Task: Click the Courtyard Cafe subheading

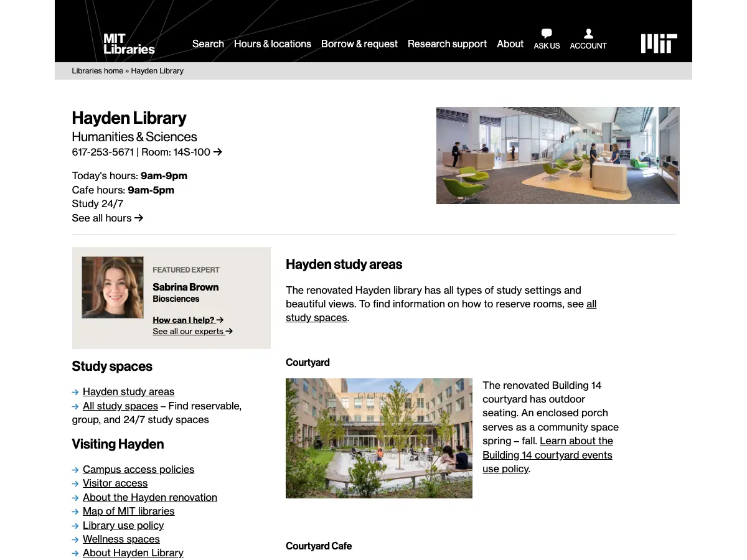Action: (x=319, y=546)
